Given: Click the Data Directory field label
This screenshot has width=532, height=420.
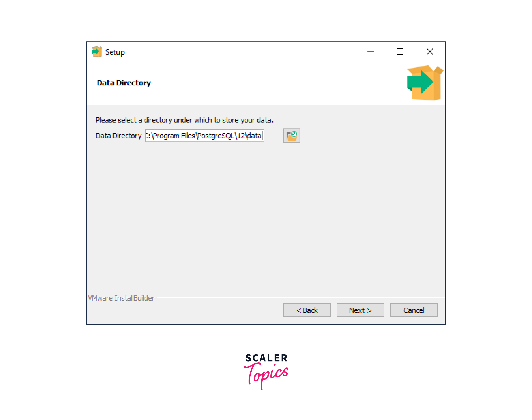Looking at the screenshot, I should [119, 136].
